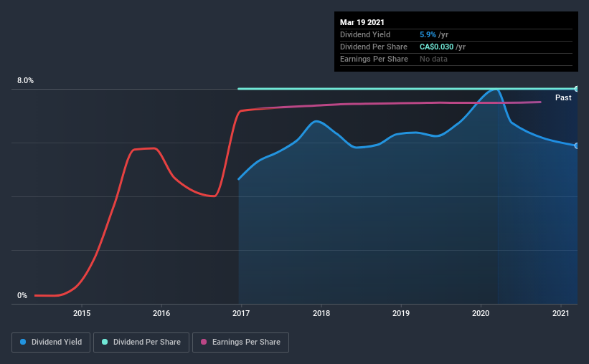589x364 pixels.
Task: Click the 8.0% y-axis label
Action: pyautogui.click(x=25, y=80)
